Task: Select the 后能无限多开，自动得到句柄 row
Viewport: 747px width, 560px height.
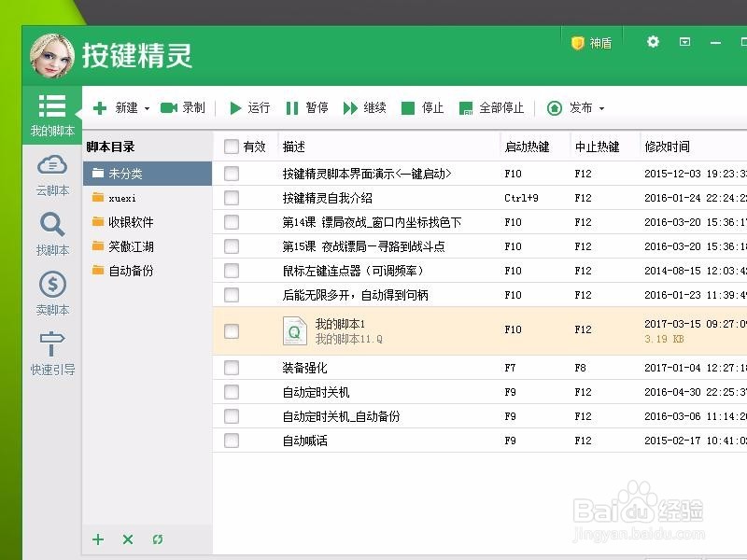Action: point(480,295)
